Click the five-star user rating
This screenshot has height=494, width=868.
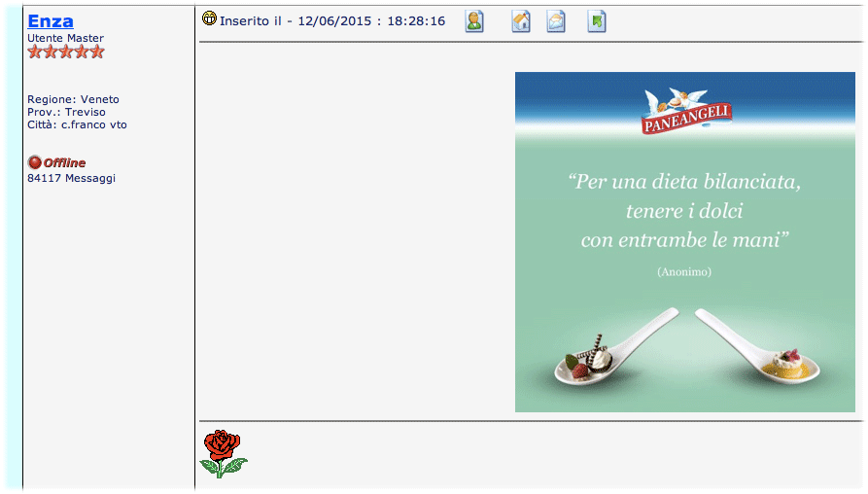click(x=66, y=53)
